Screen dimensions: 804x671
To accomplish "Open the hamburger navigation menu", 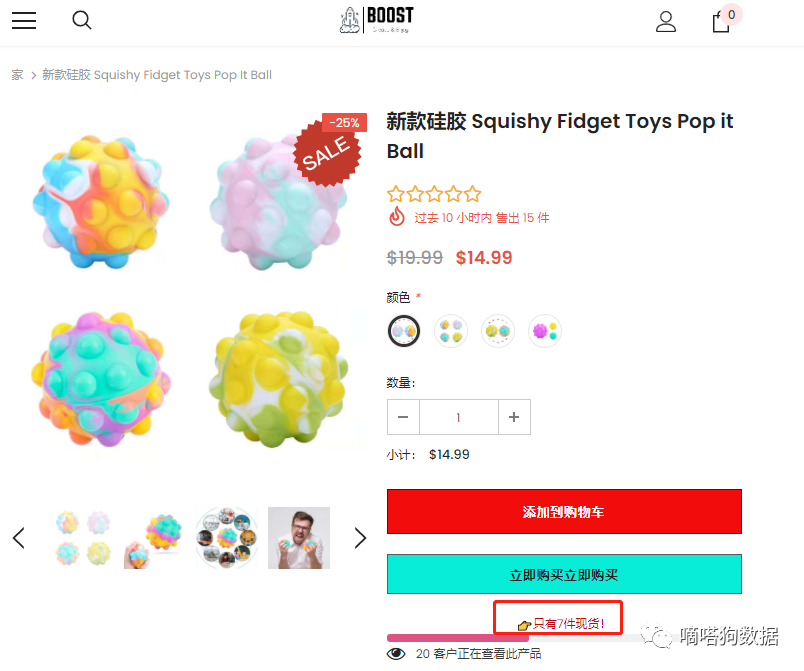I will [24, 20].
